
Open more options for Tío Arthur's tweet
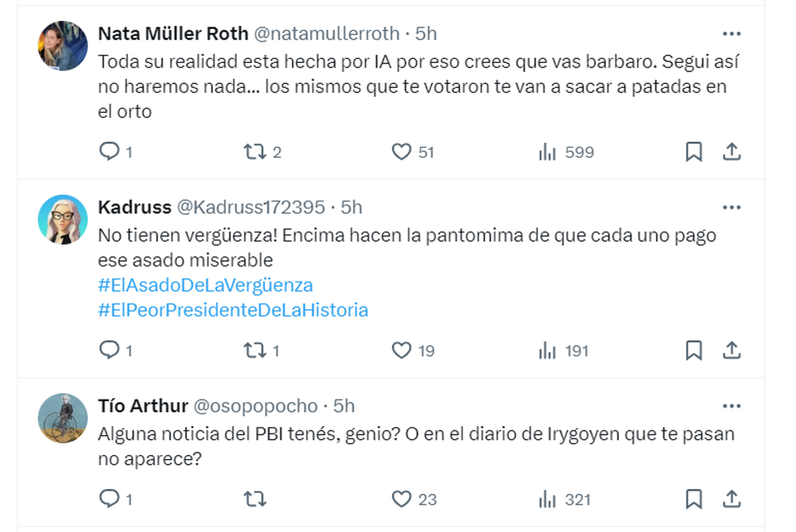(x=731, y=406)
